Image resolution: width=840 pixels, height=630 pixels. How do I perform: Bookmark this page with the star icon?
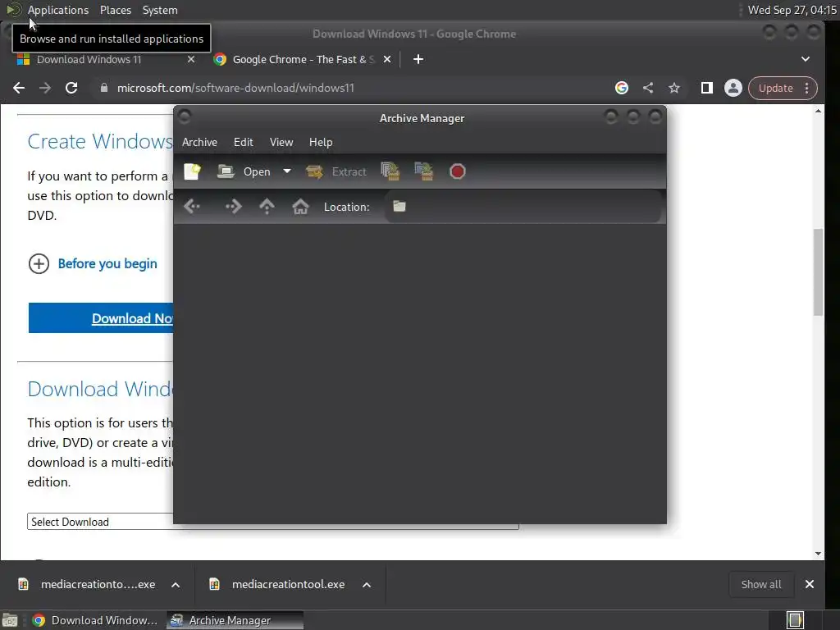[674, 88]
